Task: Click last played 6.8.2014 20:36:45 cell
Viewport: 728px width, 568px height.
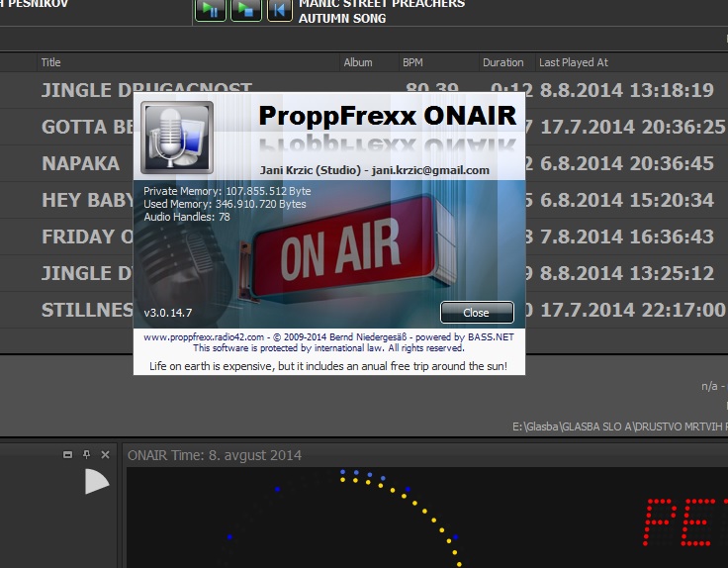Action: (627, 163)
